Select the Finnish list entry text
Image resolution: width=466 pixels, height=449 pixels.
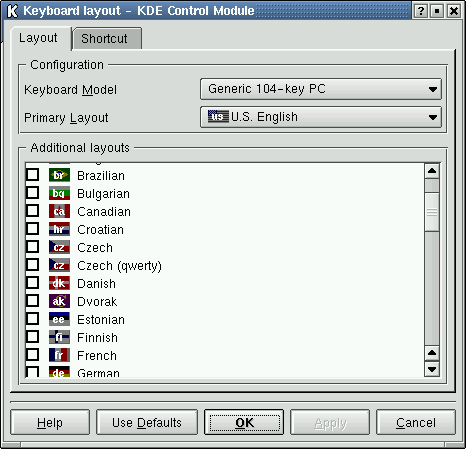(x=97, y=338)
